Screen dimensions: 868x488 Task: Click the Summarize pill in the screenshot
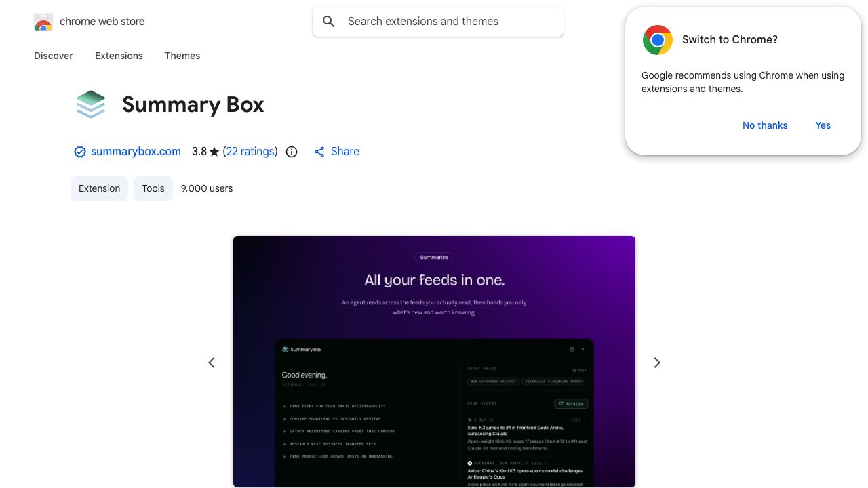[x=434, y=258]
